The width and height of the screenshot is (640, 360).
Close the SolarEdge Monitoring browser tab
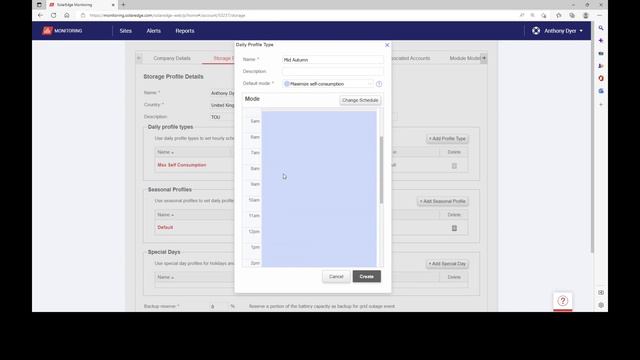(113, 5)
